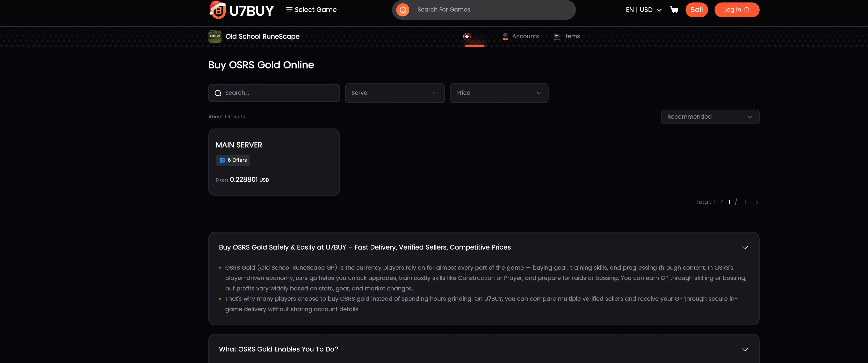This screenshot has height=363, width=868.
Task: Click the Sell button
Action: coord(696,10)
